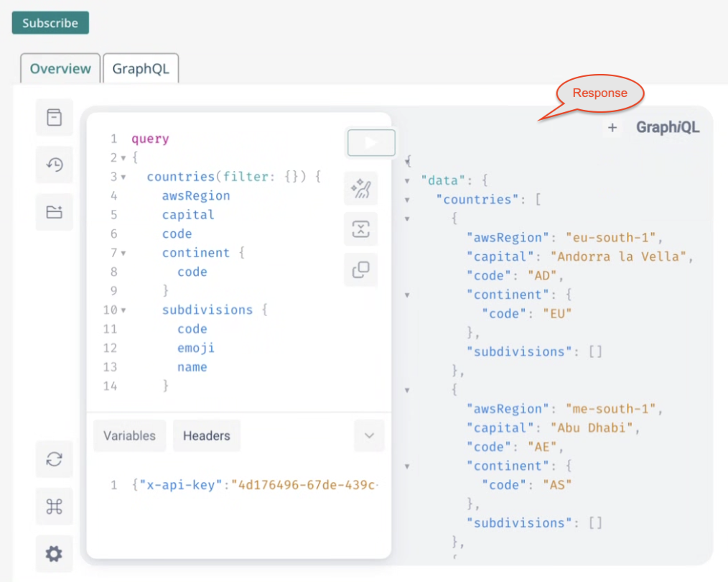Collapse the continent block on line 7
Image resolution: width=728 pixels, height=582 pixels.
coord(123,253)
